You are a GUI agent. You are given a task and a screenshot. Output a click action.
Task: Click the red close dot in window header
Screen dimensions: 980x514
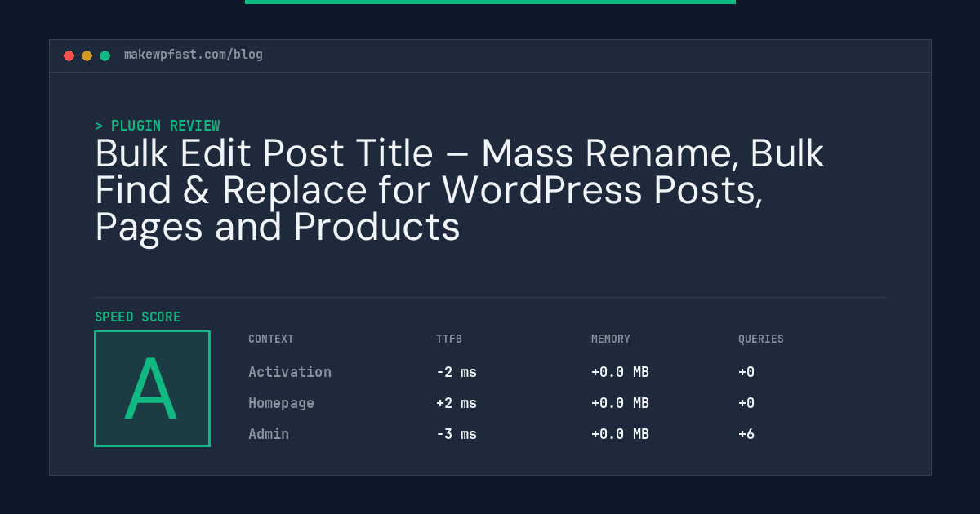click(69, 55)
